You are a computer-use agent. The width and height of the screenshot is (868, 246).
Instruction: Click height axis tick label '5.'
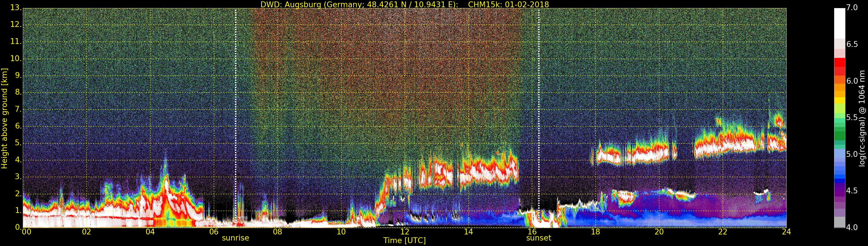click(18, 143)
